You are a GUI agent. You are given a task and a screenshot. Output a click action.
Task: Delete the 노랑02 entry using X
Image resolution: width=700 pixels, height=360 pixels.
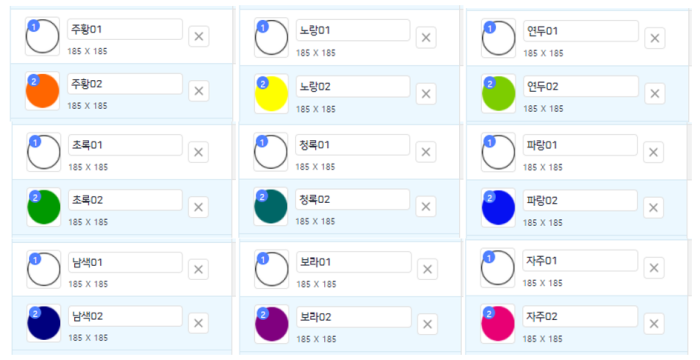[x=426, y=94]
